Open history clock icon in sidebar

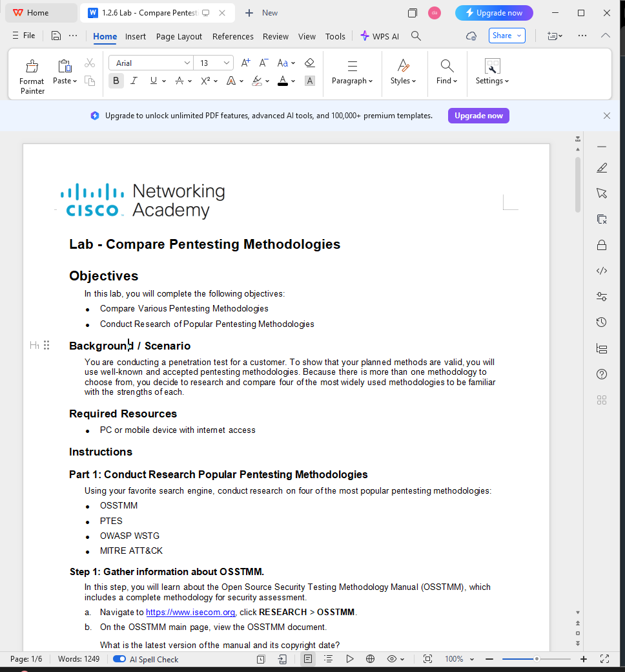(602, 322)
